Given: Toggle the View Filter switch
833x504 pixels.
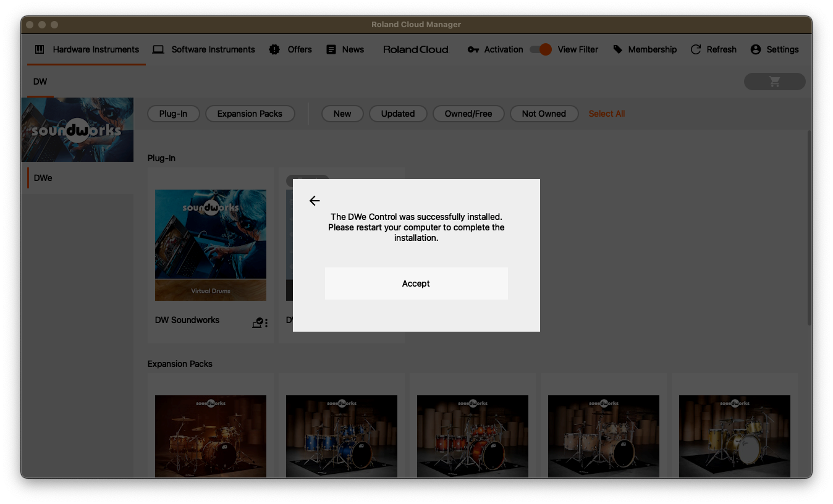Looking at the screenshot, I should (541, 49).
